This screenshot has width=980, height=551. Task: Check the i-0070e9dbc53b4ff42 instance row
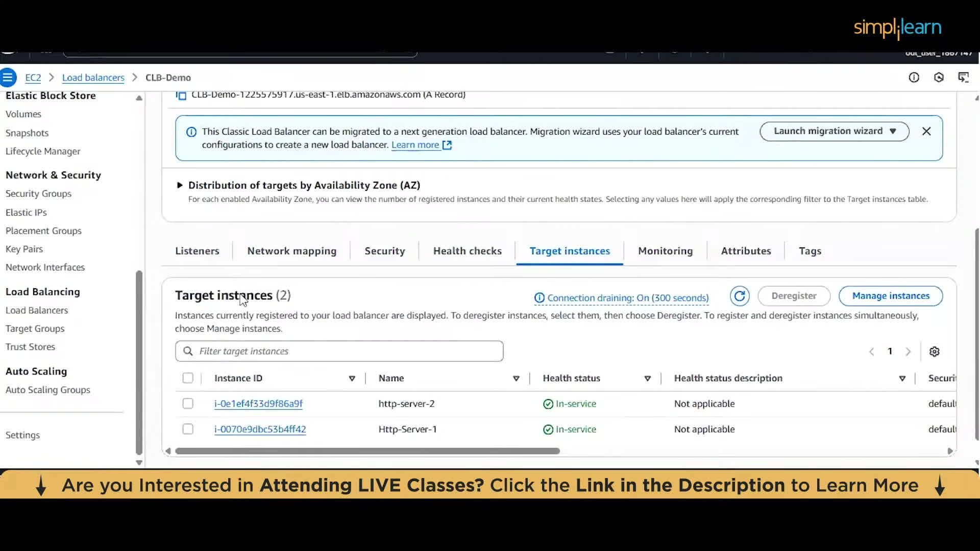pos(188,429)
